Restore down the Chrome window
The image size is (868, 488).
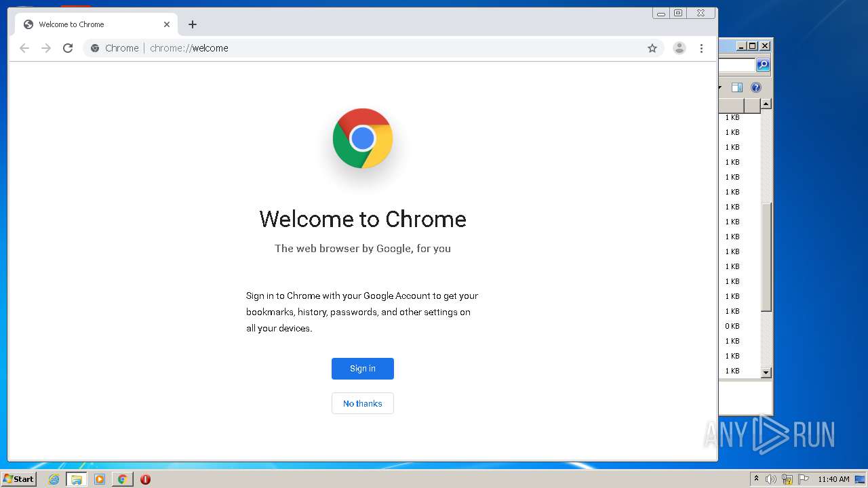click(678, 13)
